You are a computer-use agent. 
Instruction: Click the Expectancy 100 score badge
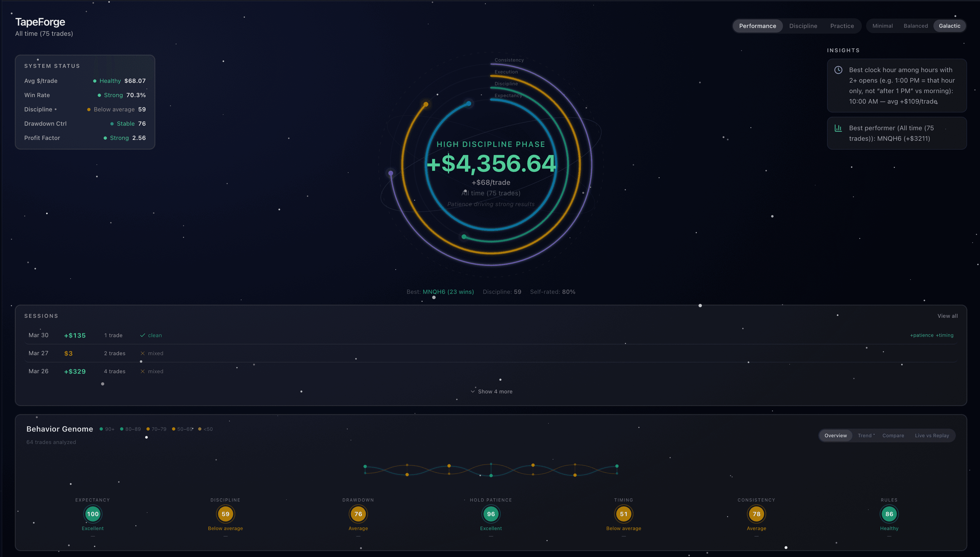tap(93, 514)
